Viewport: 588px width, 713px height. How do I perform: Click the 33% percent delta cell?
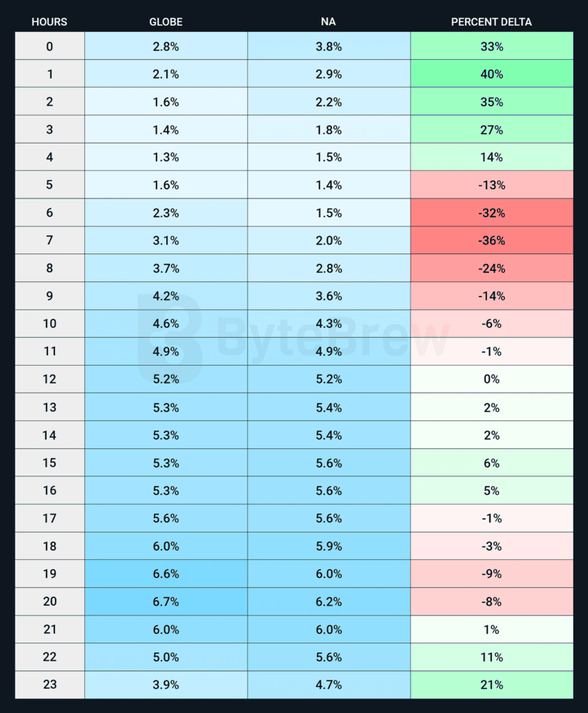[491, 47]
